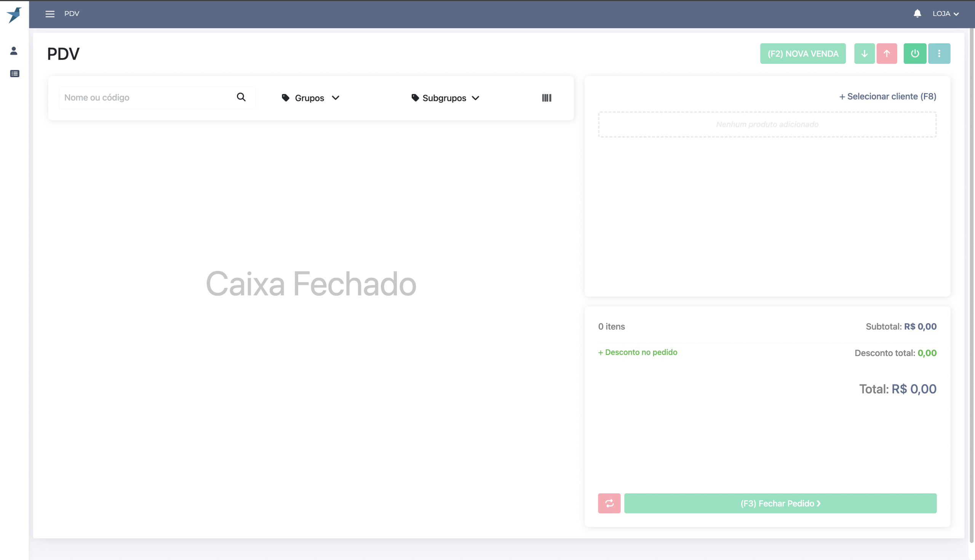Click the hummingbird logo icon
Viewport: 975px width, 560px height.
(x=14, y=14)
